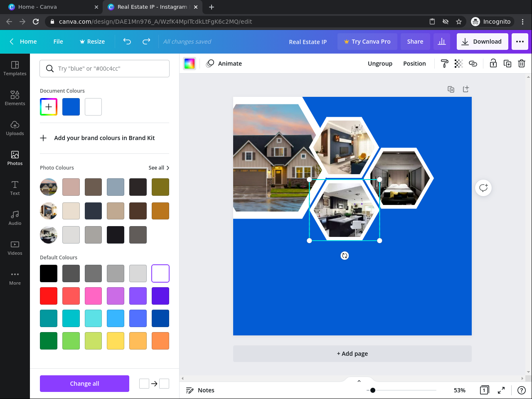The height and width of the screenshot is (399, 532).
Task: Pick the bright red default colour swatch
Action: click(49, 296)
